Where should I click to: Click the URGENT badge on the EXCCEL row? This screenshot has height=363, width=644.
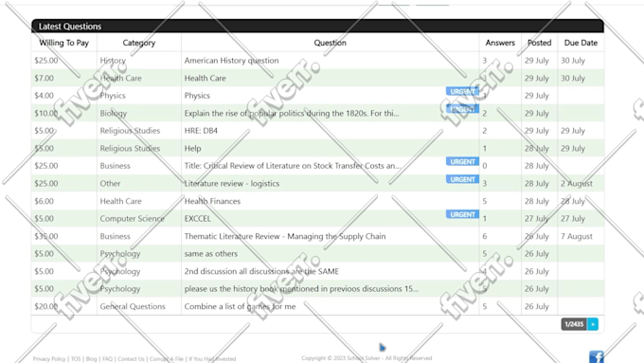point(462,214)
